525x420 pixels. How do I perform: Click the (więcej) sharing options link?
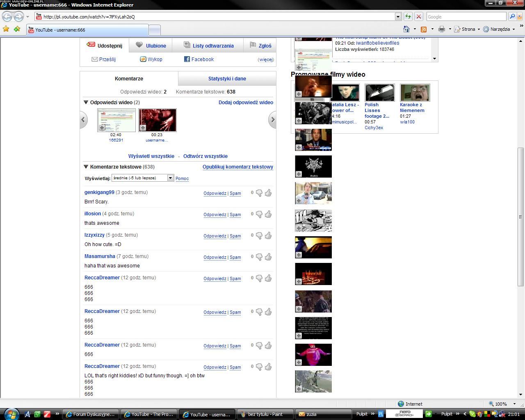266,59
